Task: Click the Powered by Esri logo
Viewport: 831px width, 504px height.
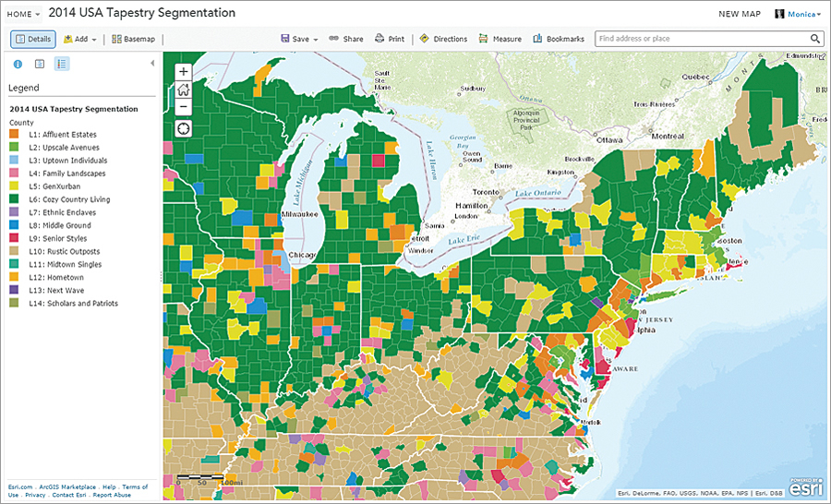Action: (x=804, y=486)
